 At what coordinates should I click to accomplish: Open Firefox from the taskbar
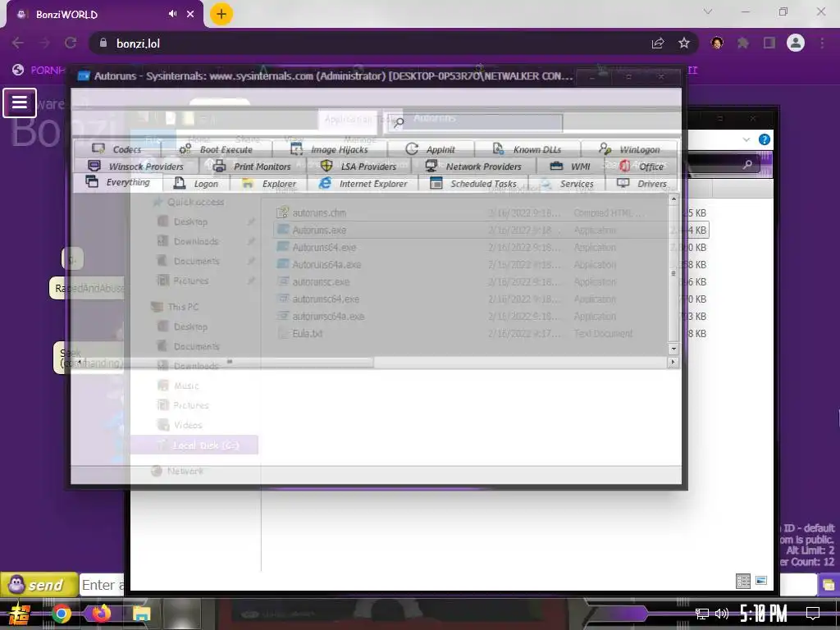[x=101, y=614]
